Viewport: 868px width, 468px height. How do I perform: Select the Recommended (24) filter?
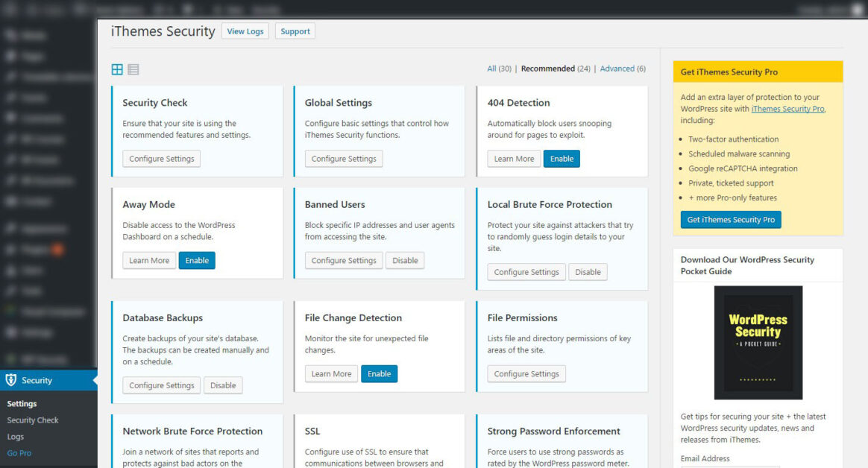[x=556, y=69]
